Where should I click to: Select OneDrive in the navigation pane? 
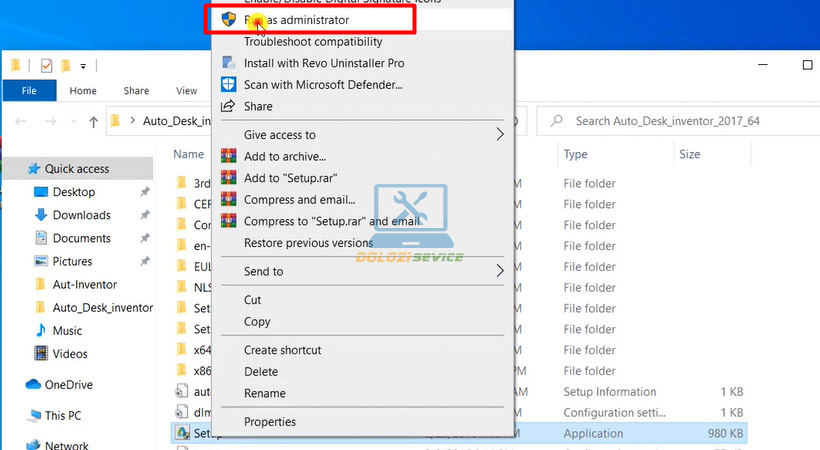[x=69, y=385]
